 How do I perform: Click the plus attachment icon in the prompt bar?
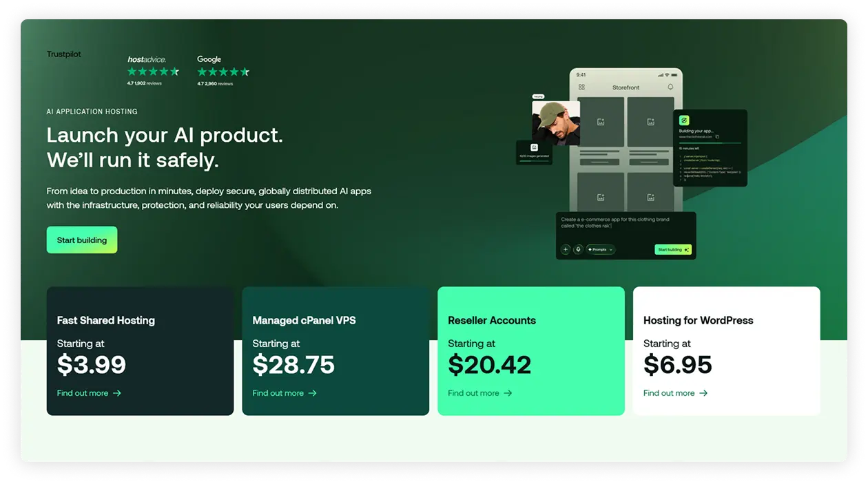click(x=565, y=249)
